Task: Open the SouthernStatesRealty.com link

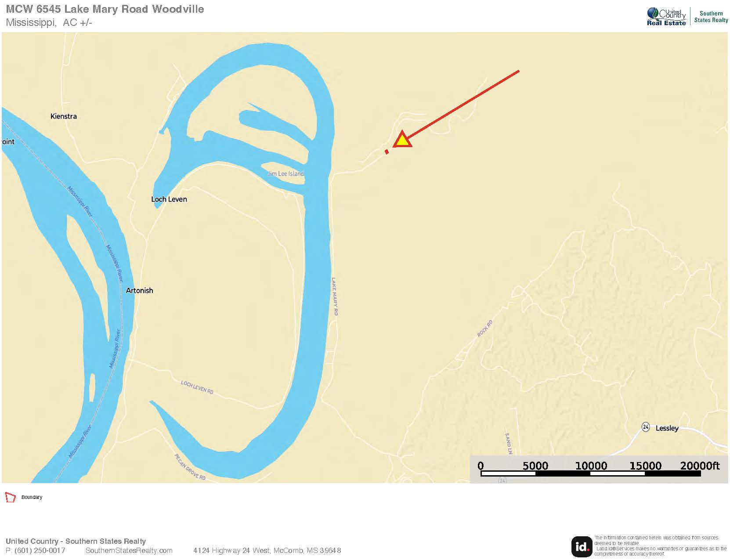Action: [x=129, y=550]
